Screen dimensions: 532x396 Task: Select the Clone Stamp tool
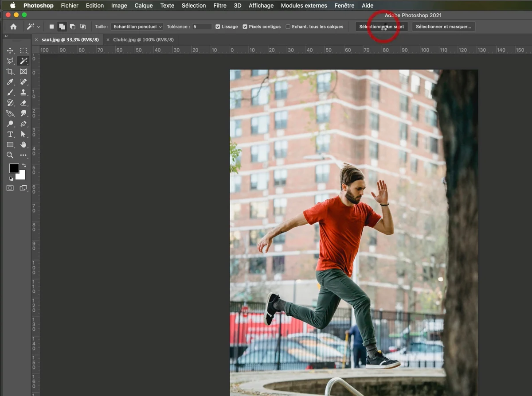[x=23, y=93]
